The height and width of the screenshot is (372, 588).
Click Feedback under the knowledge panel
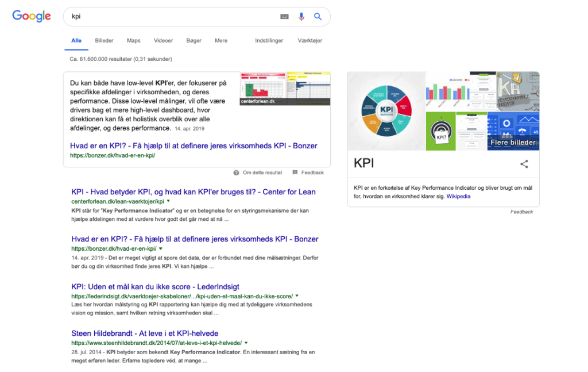click(521, 212)
